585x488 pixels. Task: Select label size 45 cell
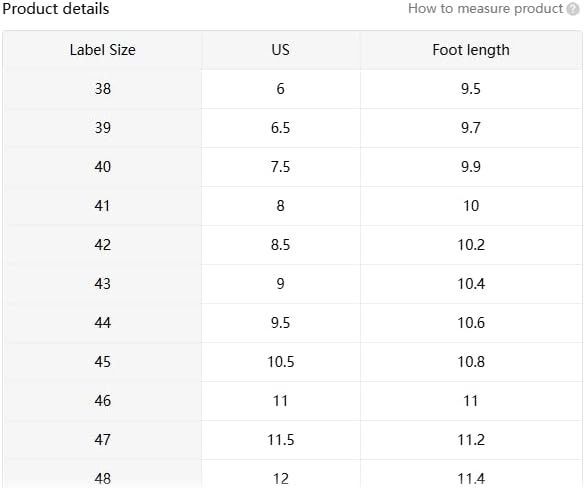tap(103, 362)
